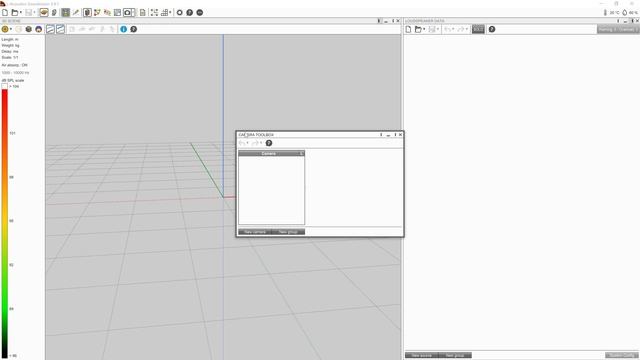Open project folder icon in main toolbar
Image resolution: width=640 pixels, height=360 pixels.
click(14, 13)
